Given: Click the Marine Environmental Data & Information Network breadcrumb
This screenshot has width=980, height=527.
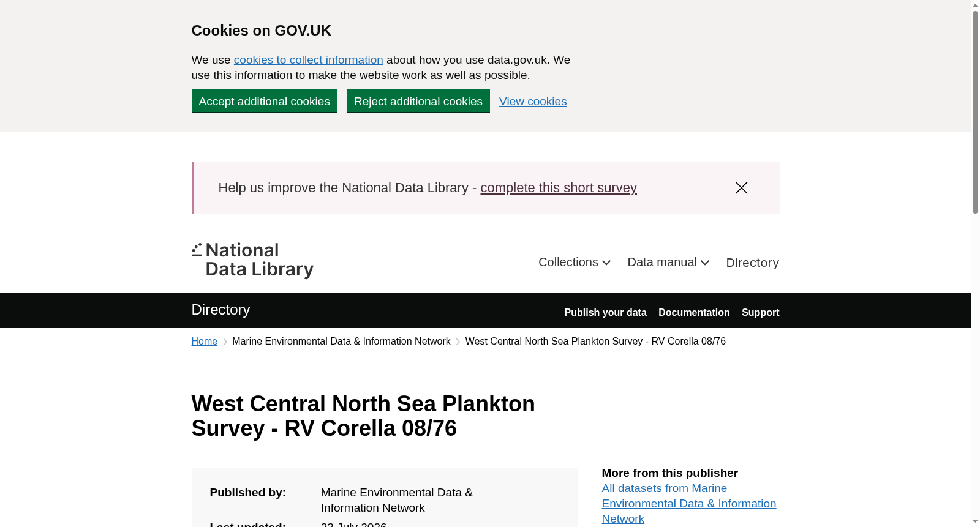Looking at the screenshot, I should click(x=341, y=342).
